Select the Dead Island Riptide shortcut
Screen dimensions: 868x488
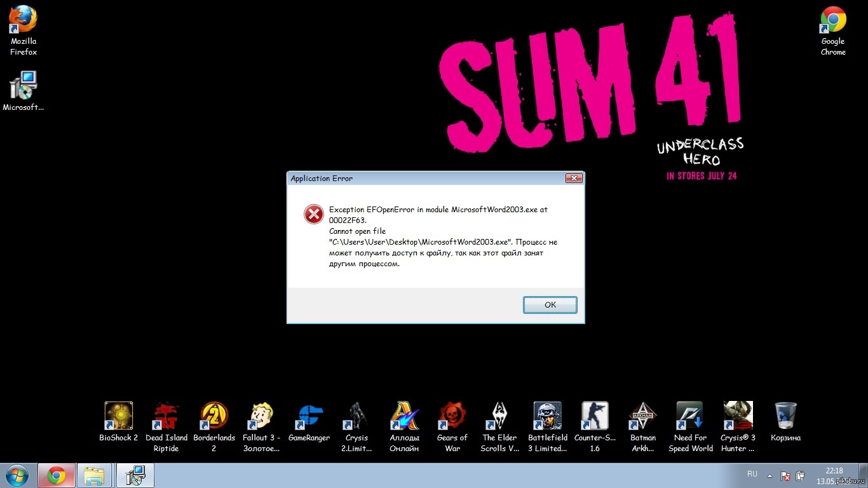pyautogui.click(x=166, y=427)
